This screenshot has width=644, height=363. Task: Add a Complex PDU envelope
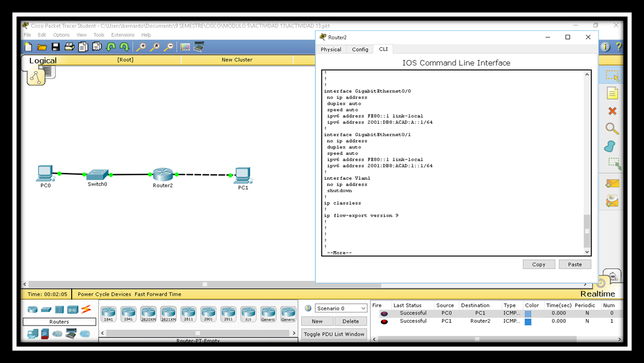(x=612, y=201)
